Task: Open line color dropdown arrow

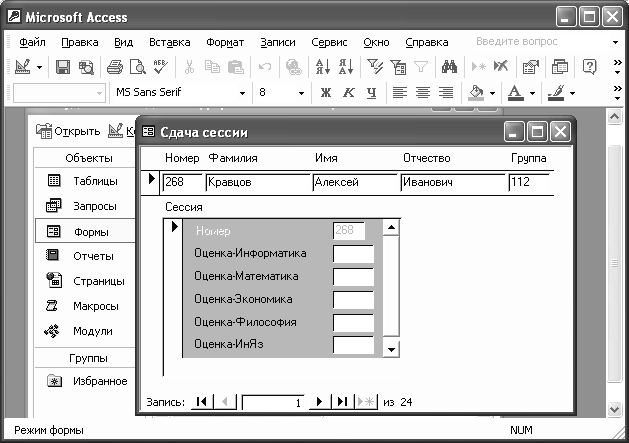Action: [572, 93]
